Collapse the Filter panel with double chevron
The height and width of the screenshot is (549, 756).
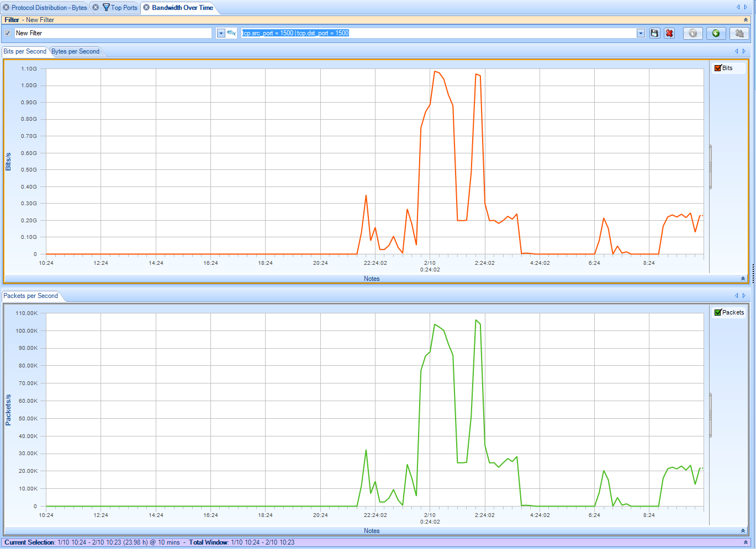pyautogui.click(x=746, y=20)
